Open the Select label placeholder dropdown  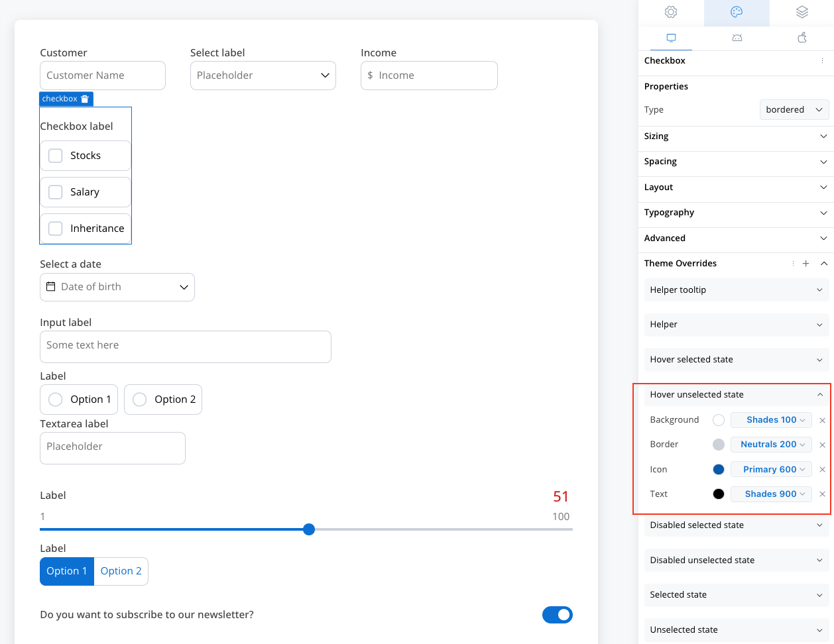pos(263,76)
